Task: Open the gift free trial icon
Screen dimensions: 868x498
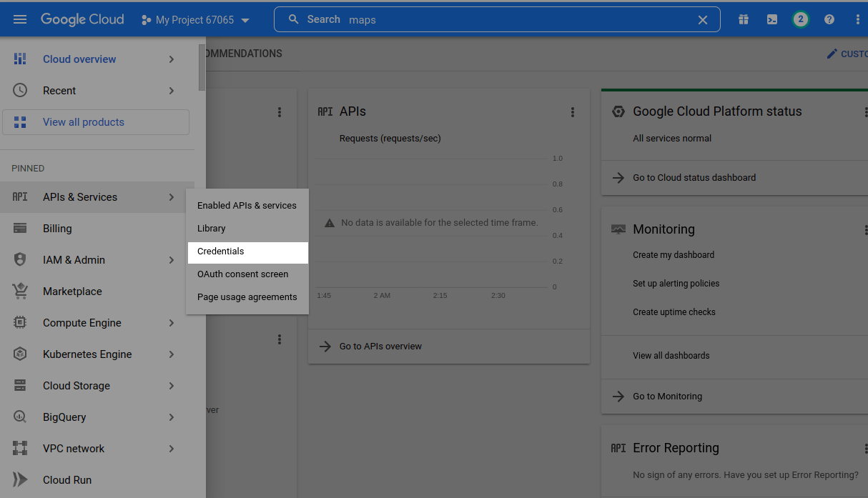Action: click(x=744, y=19)
